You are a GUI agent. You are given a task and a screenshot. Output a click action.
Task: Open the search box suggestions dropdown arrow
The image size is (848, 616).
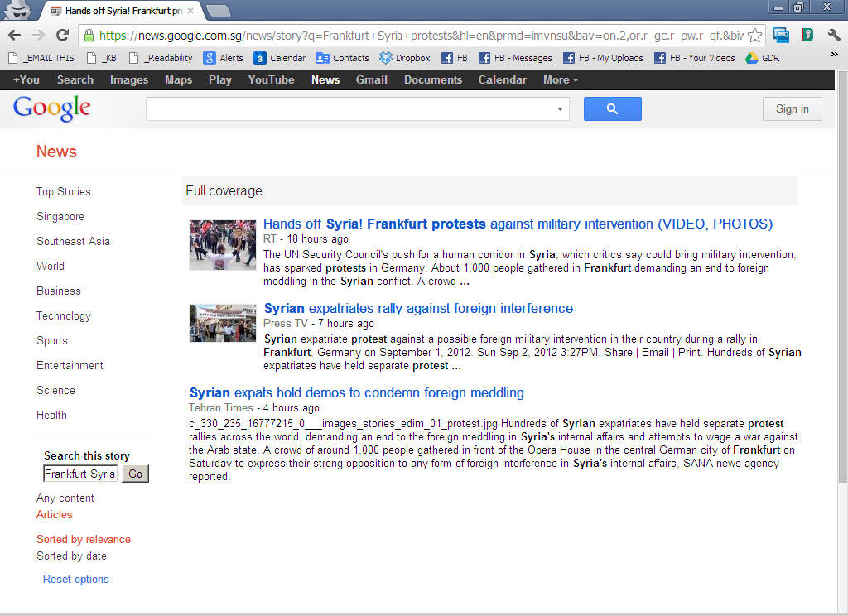coord(560,109)
